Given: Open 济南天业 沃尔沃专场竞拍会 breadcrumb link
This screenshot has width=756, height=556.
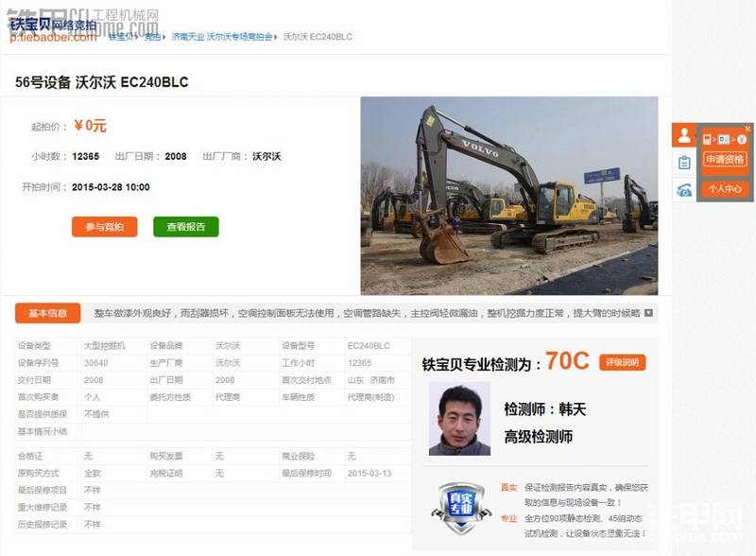Looking at the screenshot, I should tap(222, 37).
